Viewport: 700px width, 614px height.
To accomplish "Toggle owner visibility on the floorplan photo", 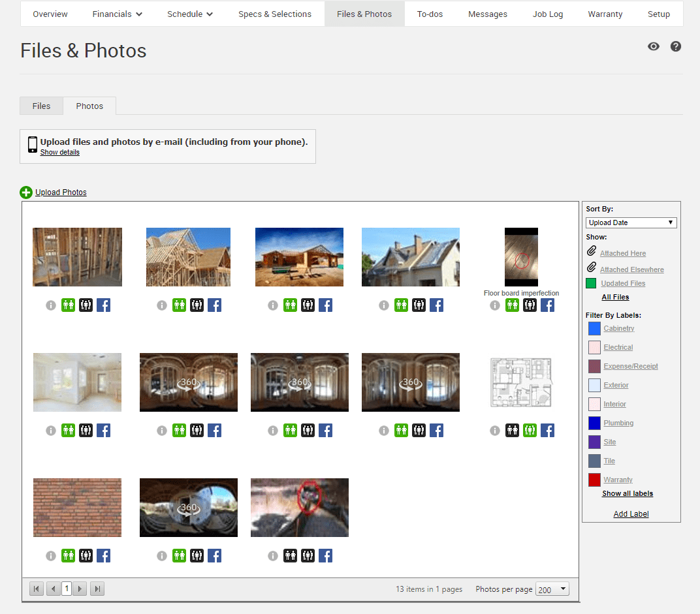I will click(x=512, y=430).
